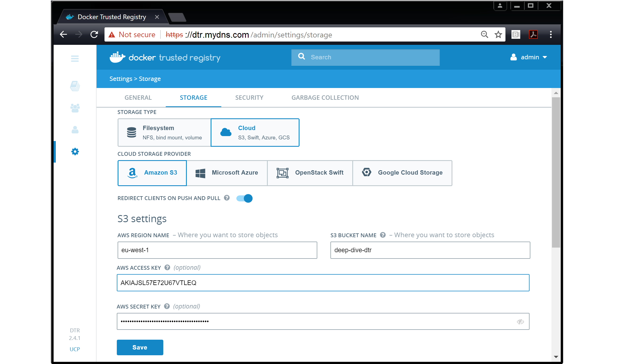Screen dimensions: 628x364
Task: Reveal the AWS secret key
Action: click(520, 322)
